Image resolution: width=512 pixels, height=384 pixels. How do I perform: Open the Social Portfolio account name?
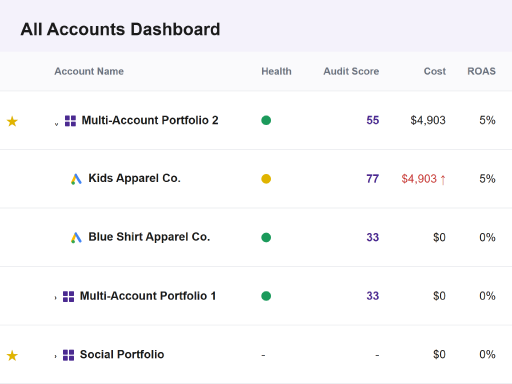pyautogui.click(x=122, y=354)
